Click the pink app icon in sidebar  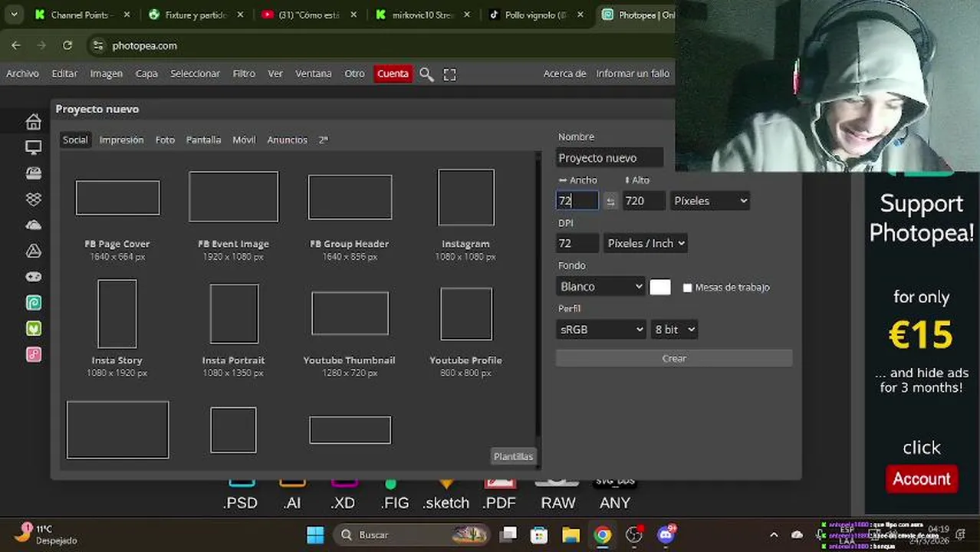[x=33, y=354]
